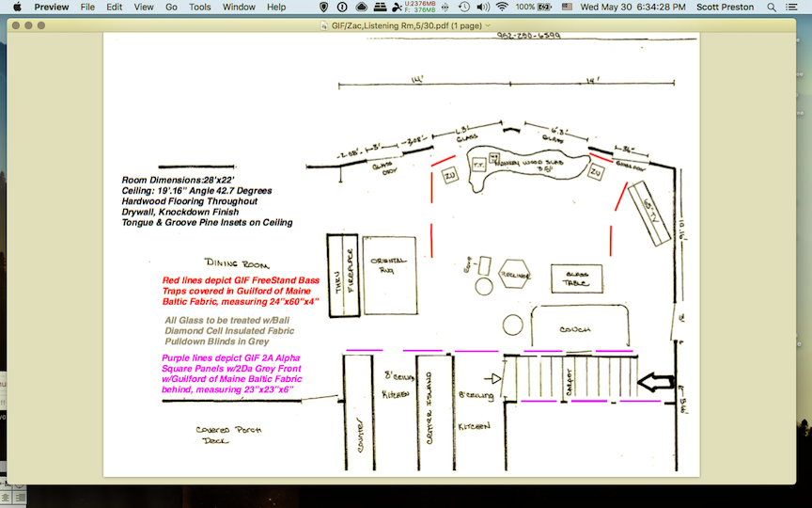Open the Go menu
812x508 pixels.
click(171, 7)
